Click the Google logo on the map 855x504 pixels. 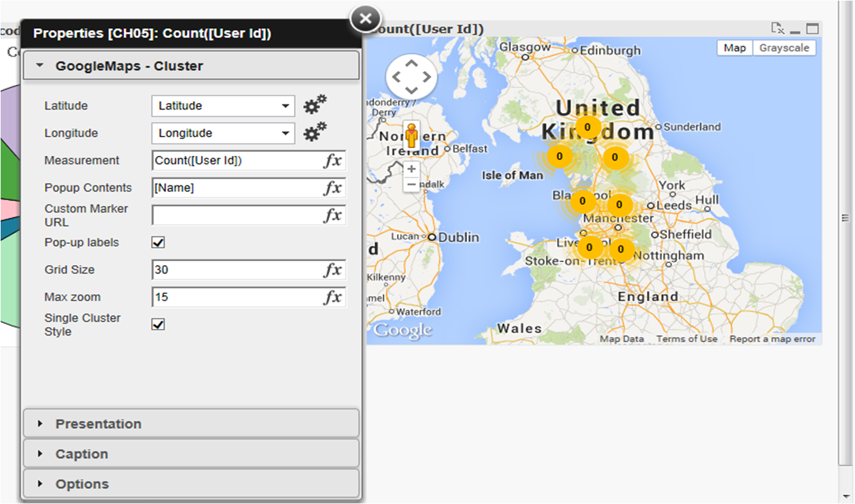403,330
